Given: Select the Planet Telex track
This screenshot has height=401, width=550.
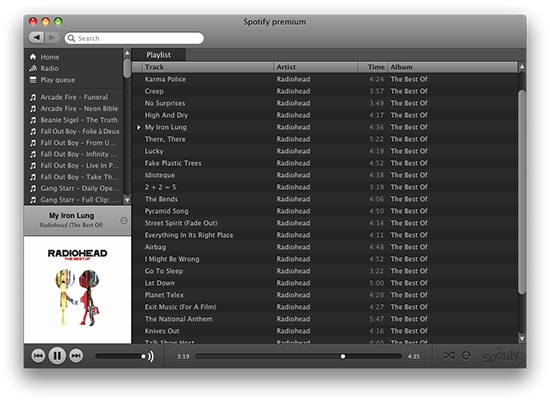Looking at the screenshot, I should pyautogui.click(x=325, y=295).
